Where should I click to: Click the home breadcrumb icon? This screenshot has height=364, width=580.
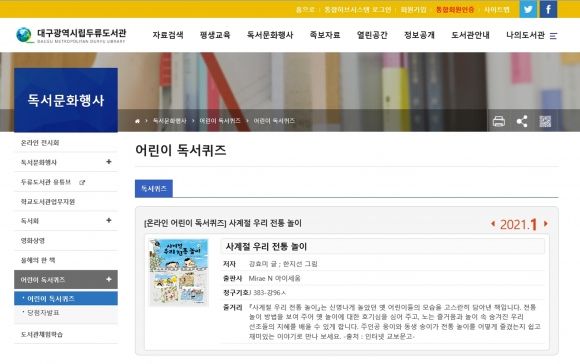(137, 121)
